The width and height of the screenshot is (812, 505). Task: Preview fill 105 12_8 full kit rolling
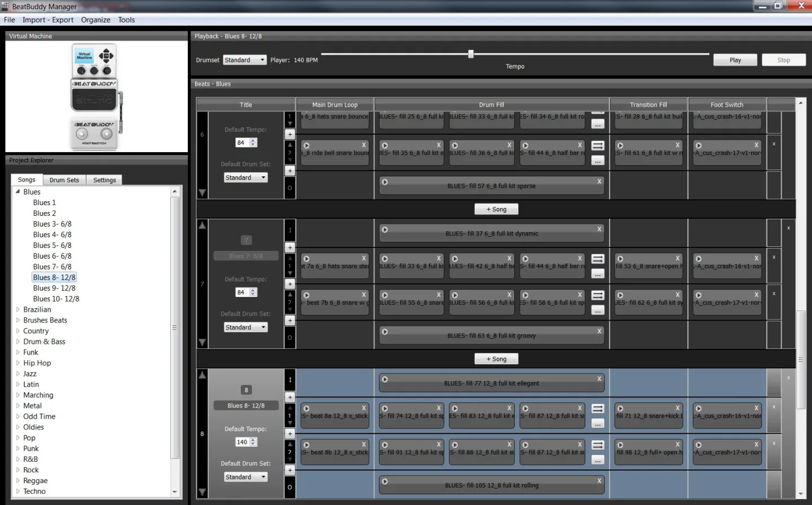pos(385,481)
